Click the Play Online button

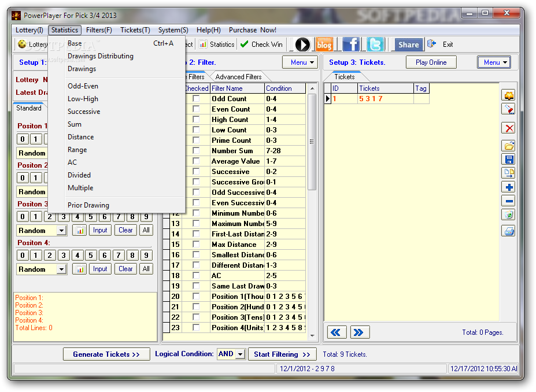(x=431, y=62)
